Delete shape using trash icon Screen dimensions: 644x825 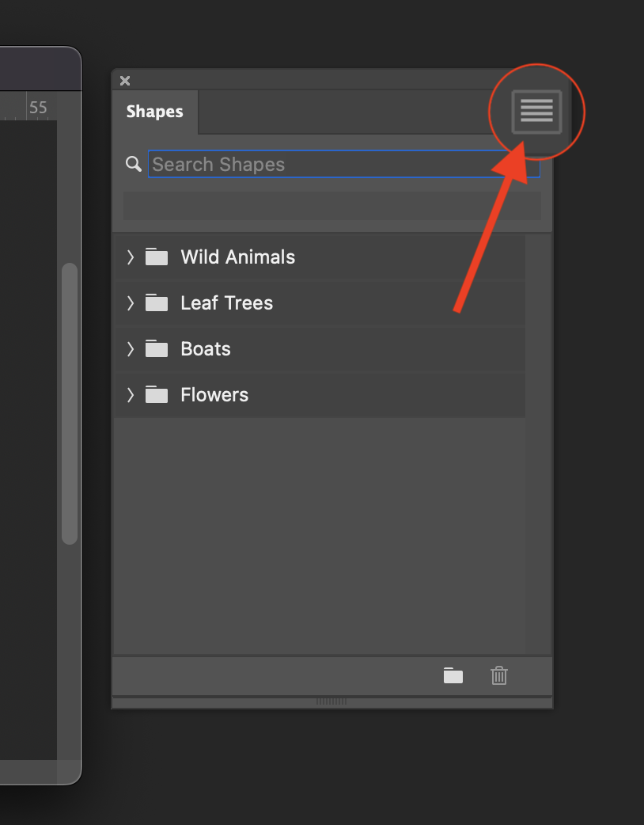[x=499, y=675]
